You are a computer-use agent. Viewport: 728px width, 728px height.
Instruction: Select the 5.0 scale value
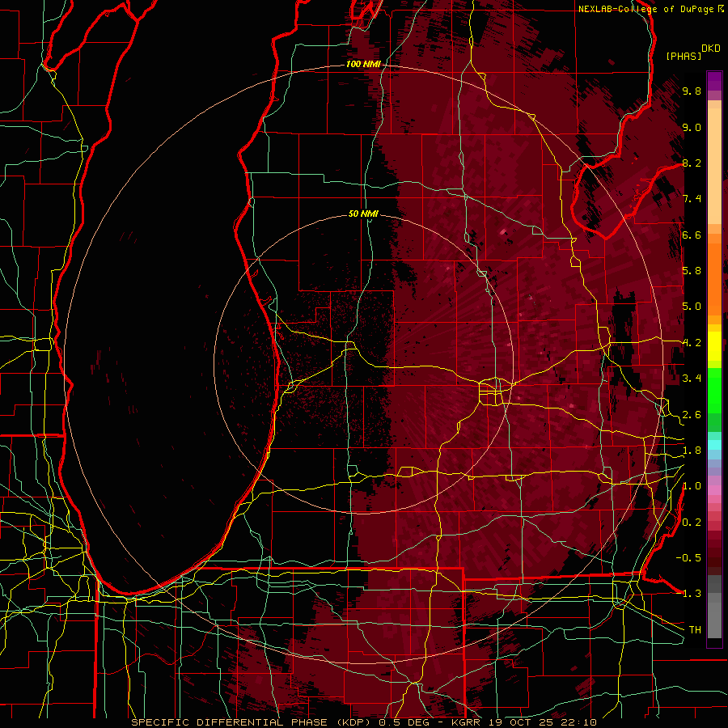point(692,307)
